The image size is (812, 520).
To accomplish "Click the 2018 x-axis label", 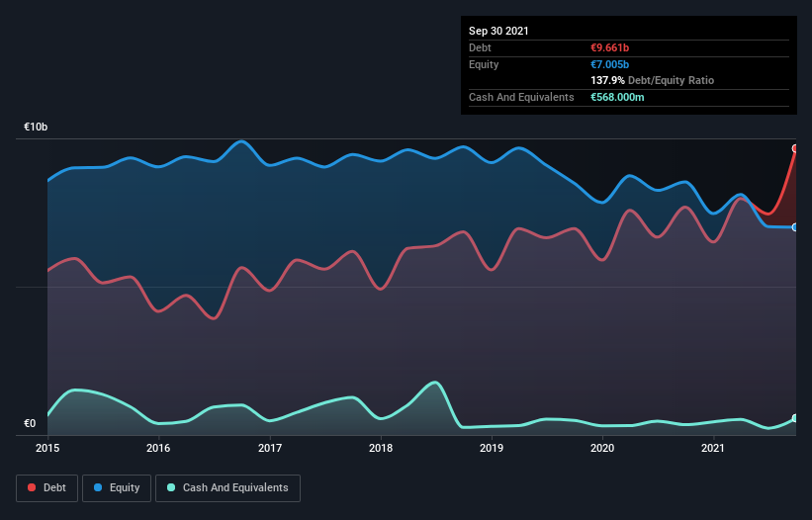I will pyautogui.click(x=381, y=448).
